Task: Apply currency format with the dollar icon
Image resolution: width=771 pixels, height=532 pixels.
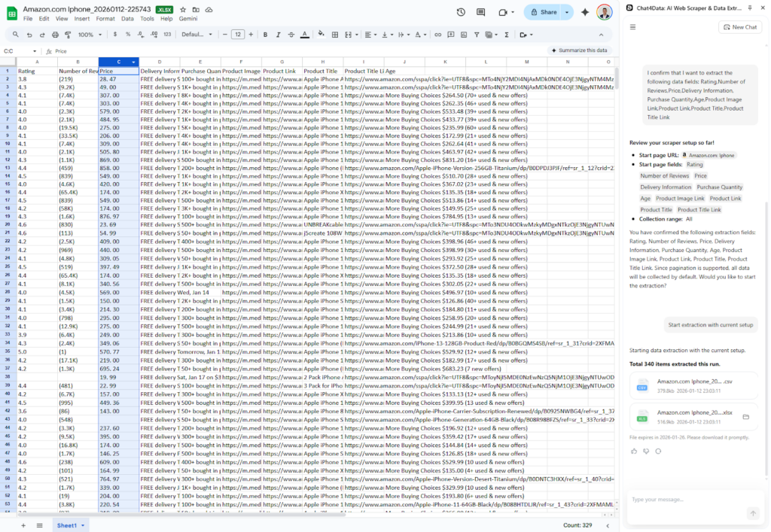Action: 114,35
